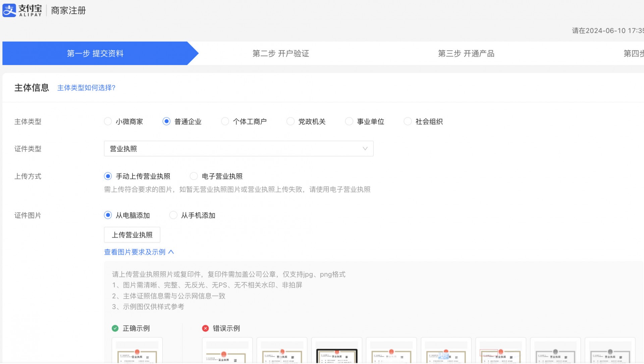Viewport: 644px width, 364px height.
Task: Switch upload method to 电子营业执照
Action: [x=194, y=176]
